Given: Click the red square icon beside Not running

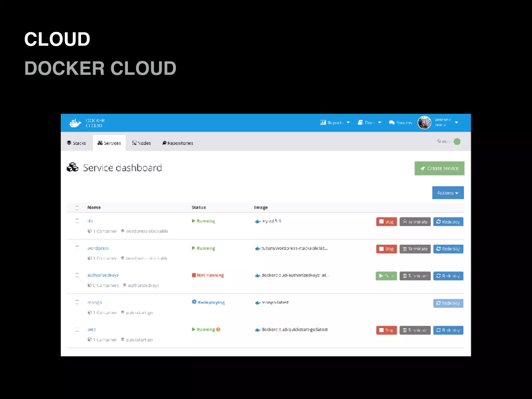Looking at the screenshot, I should click(x=194, y=275).
